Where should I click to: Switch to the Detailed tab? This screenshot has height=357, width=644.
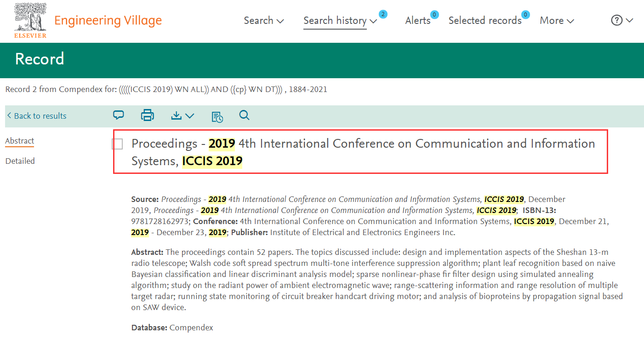coord(20,161)
